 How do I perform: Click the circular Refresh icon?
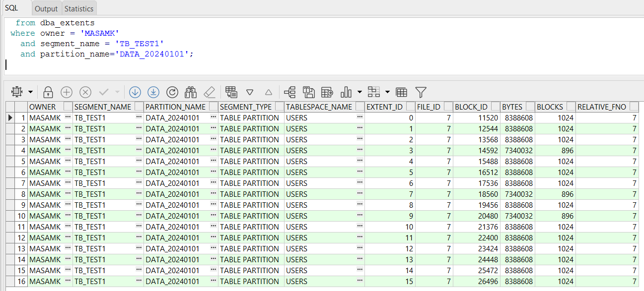(x=172, y=92)
